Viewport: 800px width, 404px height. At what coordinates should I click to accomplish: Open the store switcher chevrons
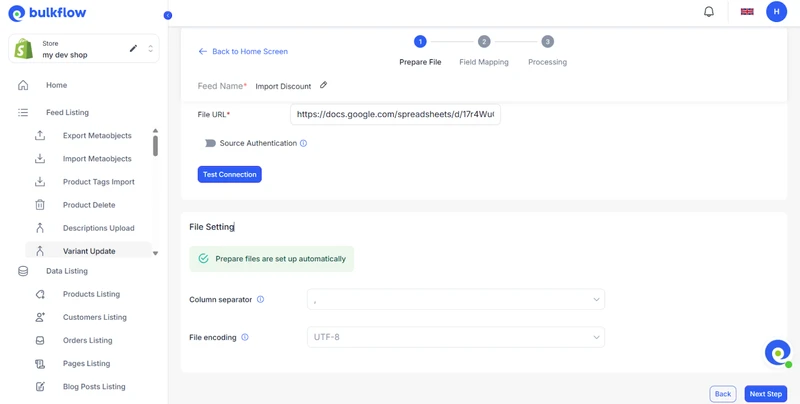click(151, 48)
